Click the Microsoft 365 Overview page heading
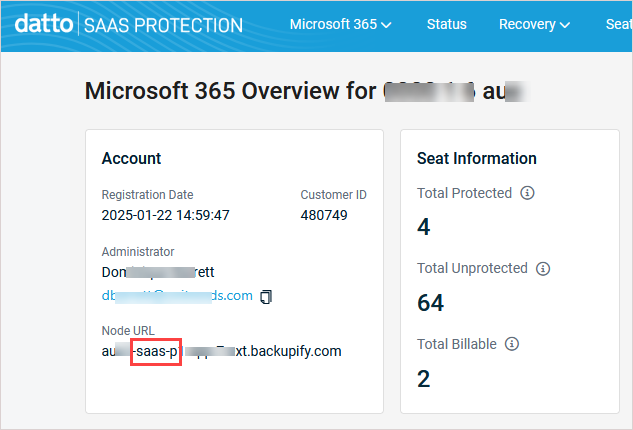 tap(230, 91)
